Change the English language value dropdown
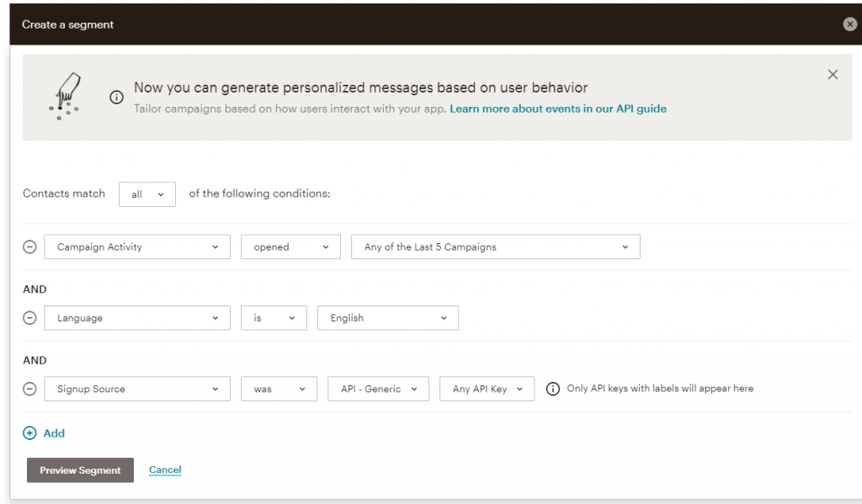The image size is (862, 504). (387, 318)
